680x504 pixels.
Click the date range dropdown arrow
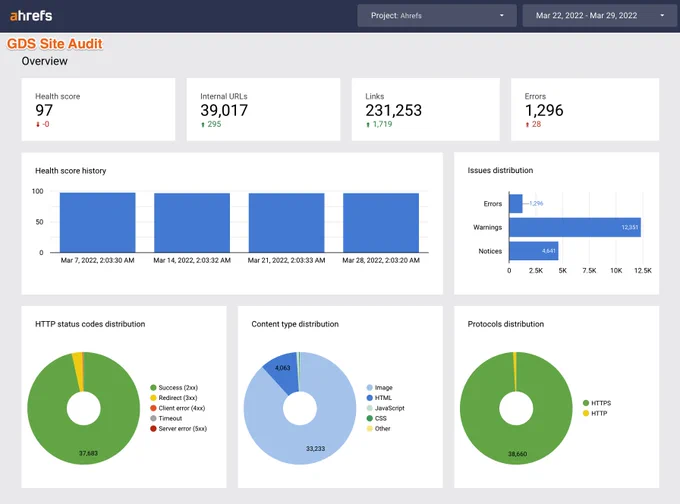click(x=662, y=16)
